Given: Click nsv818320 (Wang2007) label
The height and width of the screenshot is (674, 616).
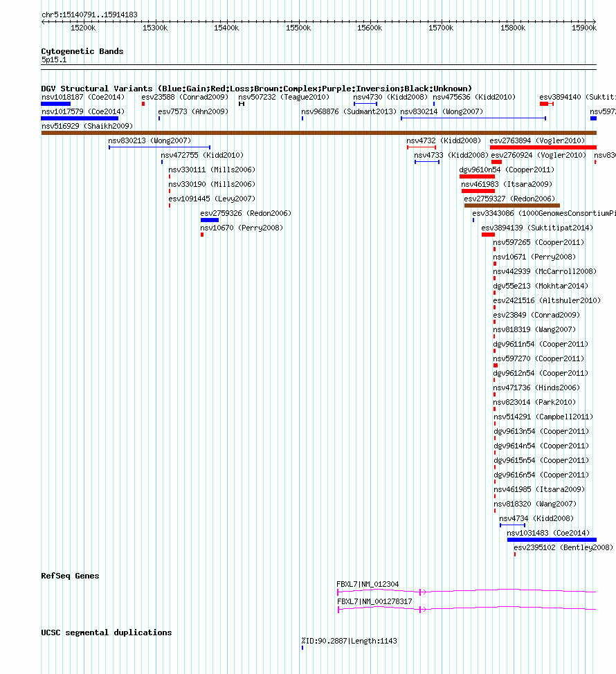Looking at the screenshot, I should point(535,504).
